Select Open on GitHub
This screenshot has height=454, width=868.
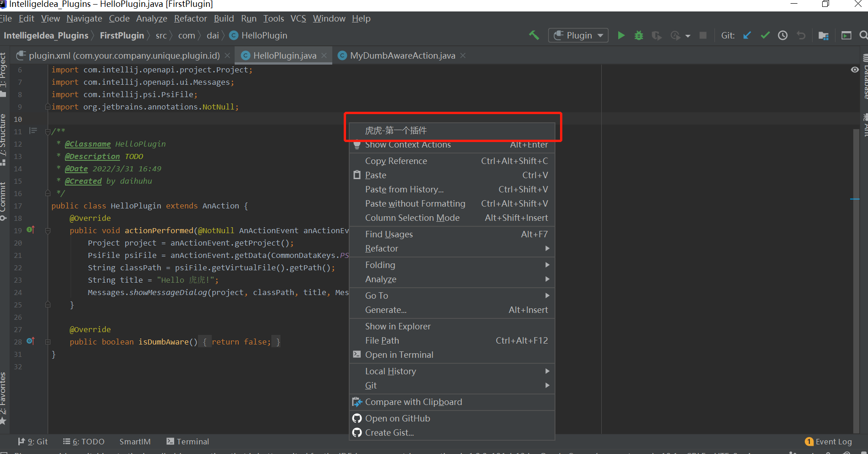[x=397, y=418]
